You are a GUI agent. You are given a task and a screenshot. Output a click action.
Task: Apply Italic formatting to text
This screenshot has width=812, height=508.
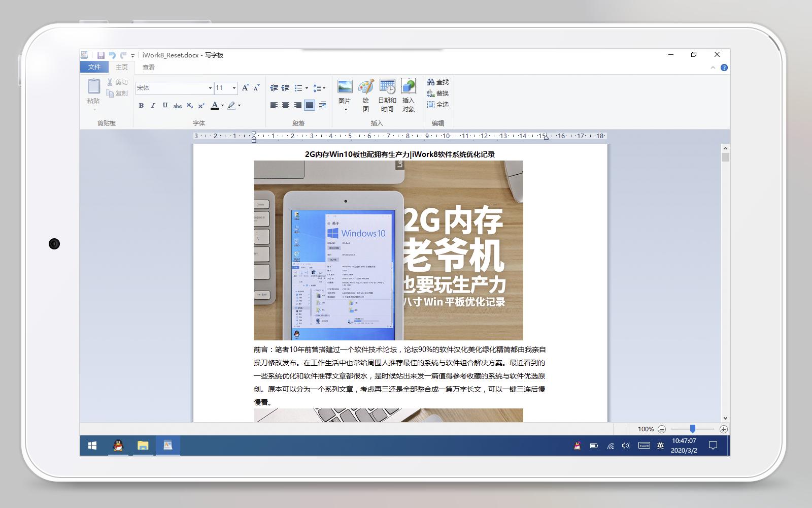coord(153,106)
